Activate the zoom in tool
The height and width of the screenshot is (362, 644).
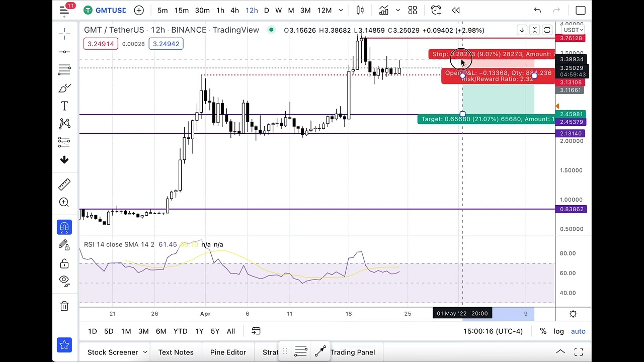click(x=64, y=202)
